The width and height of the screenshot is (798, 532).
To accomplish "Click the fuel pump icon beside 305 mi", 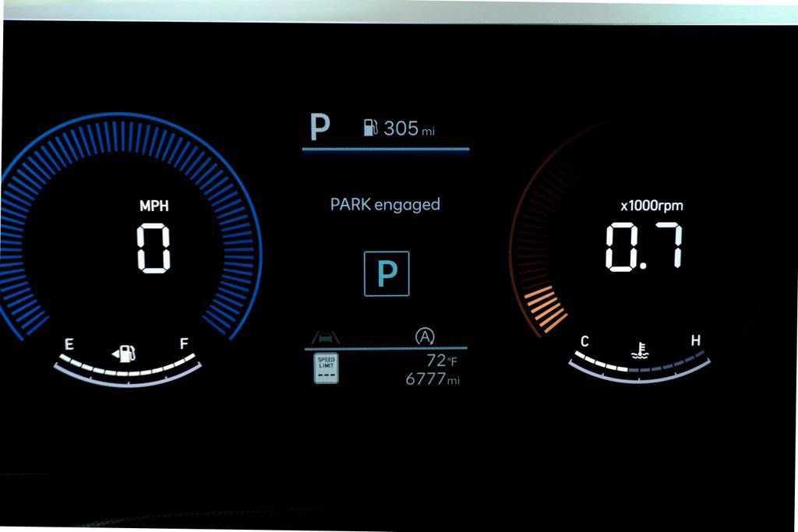I will [370, 127].
